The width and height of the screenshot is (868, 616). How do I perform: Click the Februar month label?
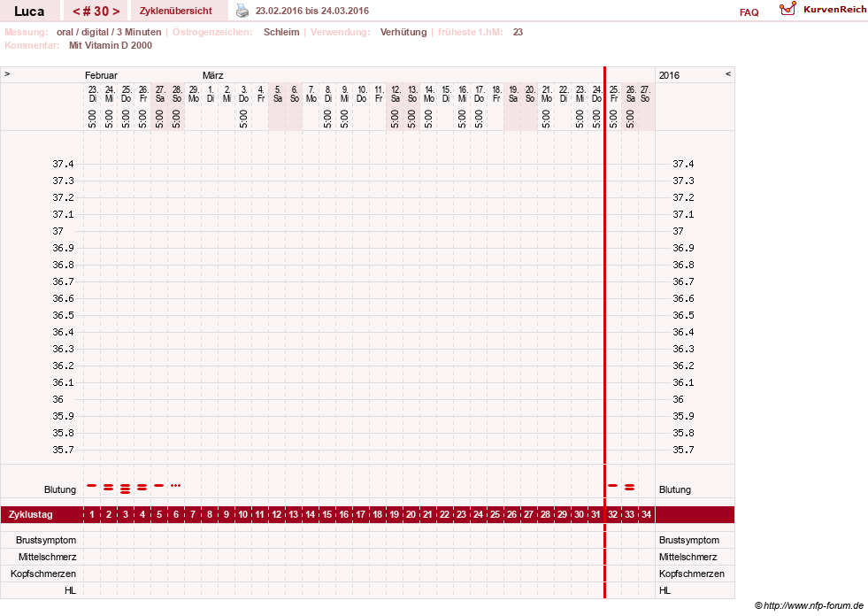[x=101, y=75]
